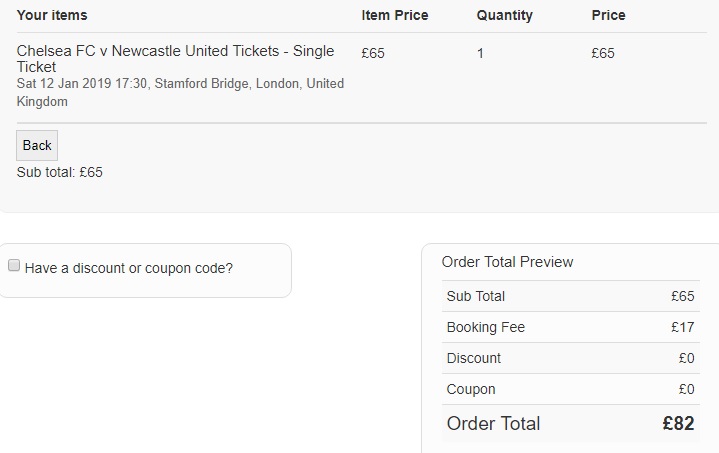Click the bold 'Order Total' label

[x=493, y=423]
